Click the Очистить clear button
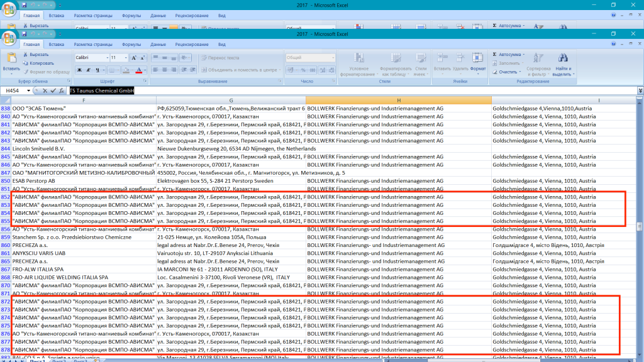The width and height of the screenshot is (644, 362). coord(506,72)
